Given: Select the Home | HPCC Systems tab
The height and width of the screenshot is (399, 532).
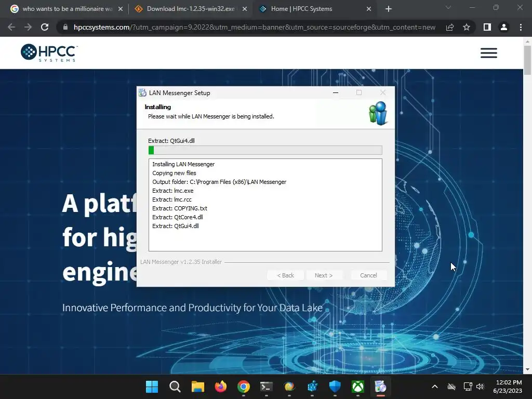Looking at the screenshot, I should click(314, 9).
